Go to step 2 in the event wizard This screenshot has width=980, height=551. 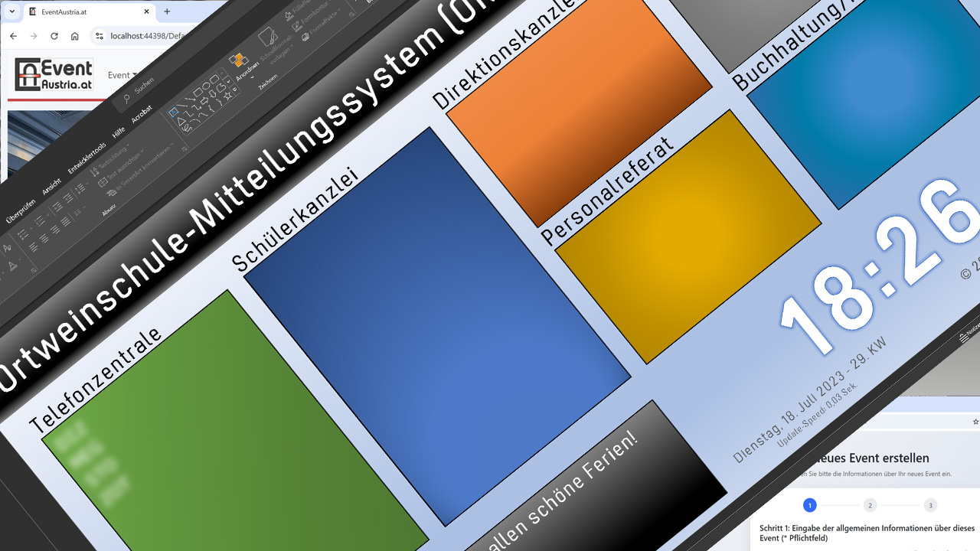(x=870, y=505)
